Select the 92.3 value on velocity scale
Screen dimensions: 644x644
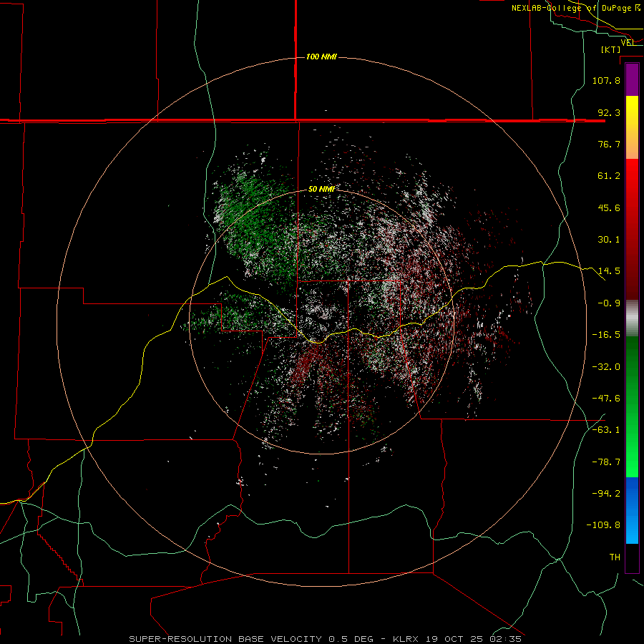pos(609,112)
